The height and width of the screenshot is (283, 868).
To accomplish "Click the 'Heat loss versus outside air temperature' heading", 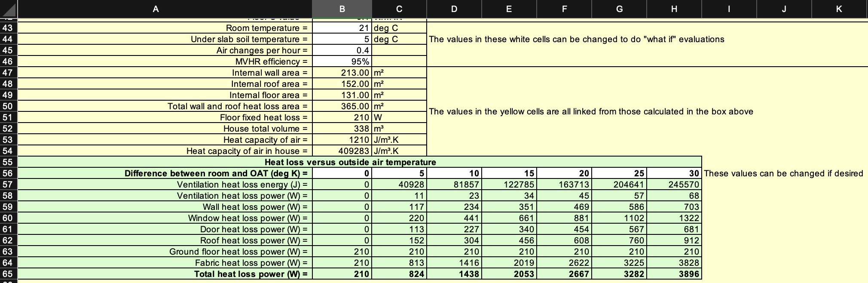I will [x=350, y=162].
